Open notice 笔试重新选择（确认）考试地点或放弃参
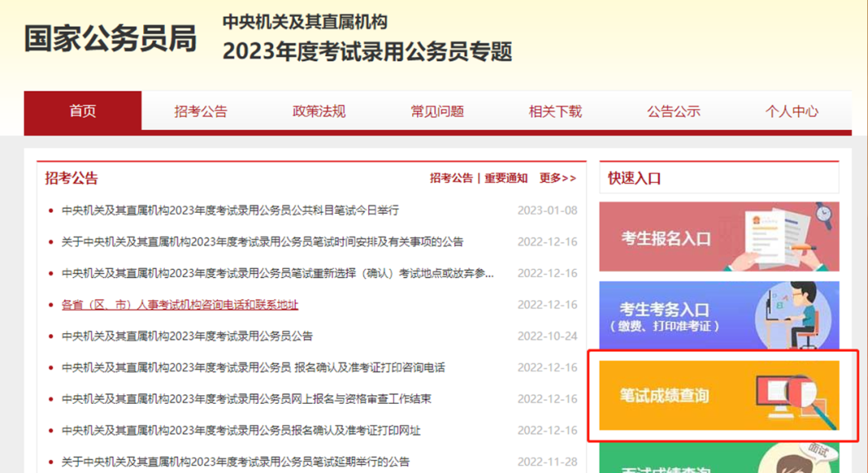 [x=277, y=273]
